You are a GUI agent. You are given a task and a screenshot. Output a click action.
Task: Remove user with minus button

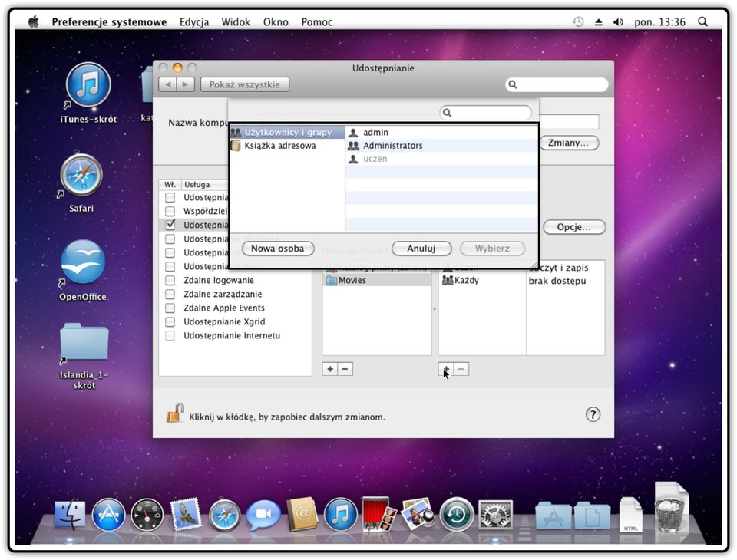[461, 369]
